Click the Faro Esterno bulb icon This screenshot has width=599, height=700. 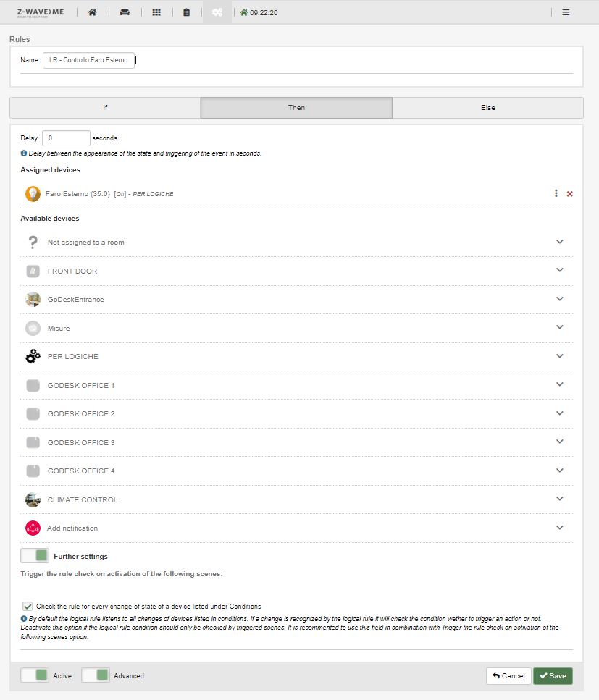pyautogui.click(x=33, y=194)
